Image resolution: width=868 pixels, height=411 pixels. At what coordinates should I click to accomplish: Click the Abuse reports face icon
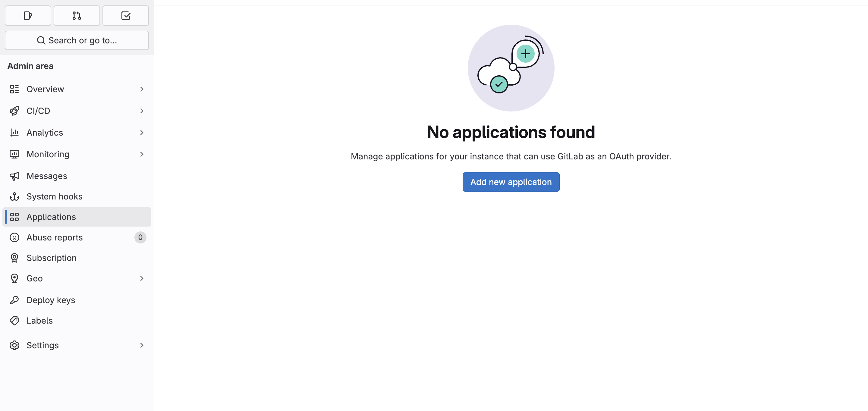click(x=14, y=237)
